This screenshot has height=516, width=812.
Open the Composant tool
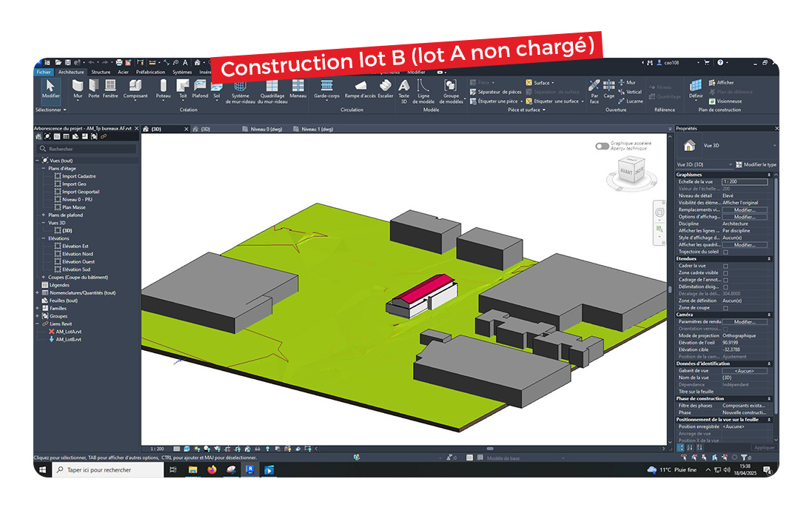click(135, 89)
